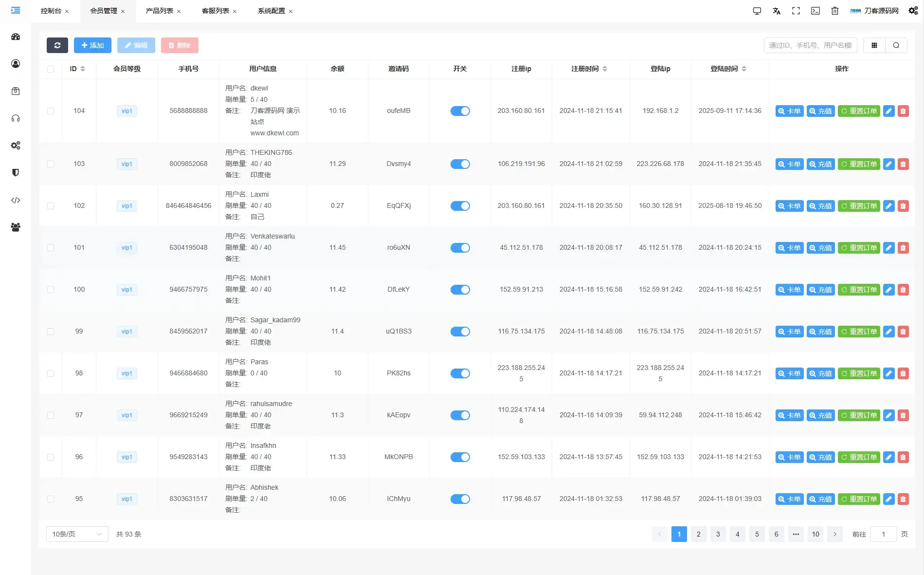Sort by 登陆时间 column arrows
Viewport: 924px width, 575px height.
[744, 69]
